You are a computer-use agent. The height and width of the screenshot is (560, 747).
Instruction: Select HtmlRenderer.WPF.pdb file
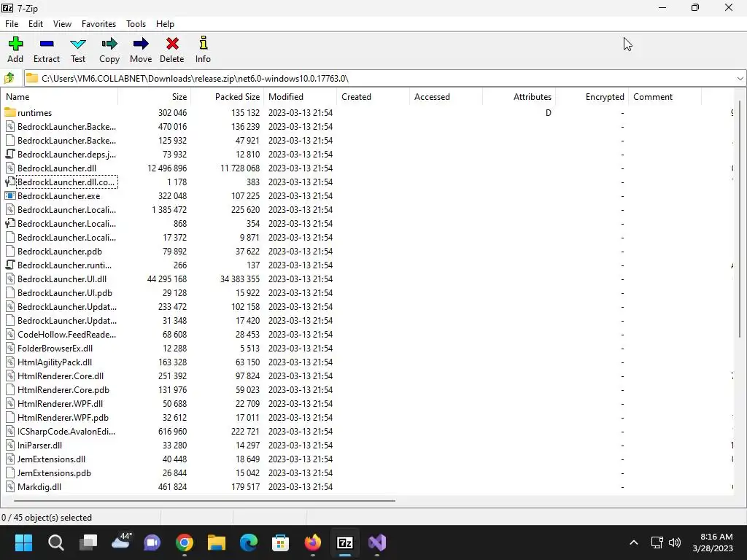[x=63, y=418]
